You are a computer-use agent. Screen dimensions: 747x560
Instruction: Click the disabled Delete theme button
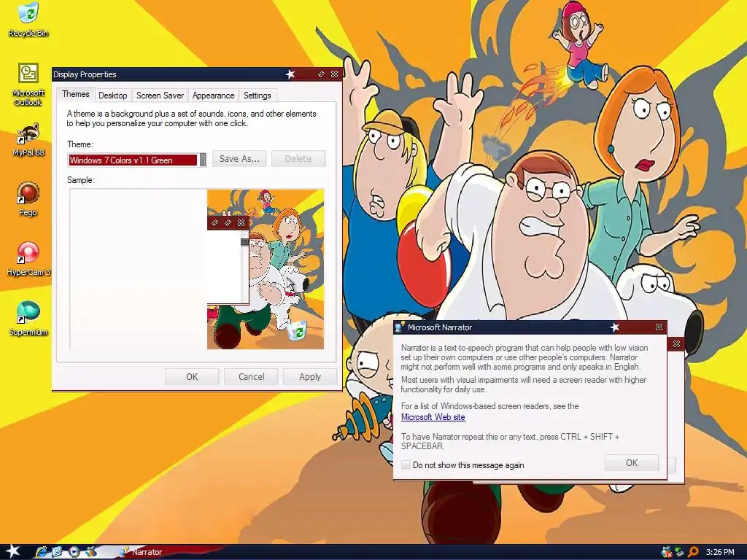click(298, 158)
